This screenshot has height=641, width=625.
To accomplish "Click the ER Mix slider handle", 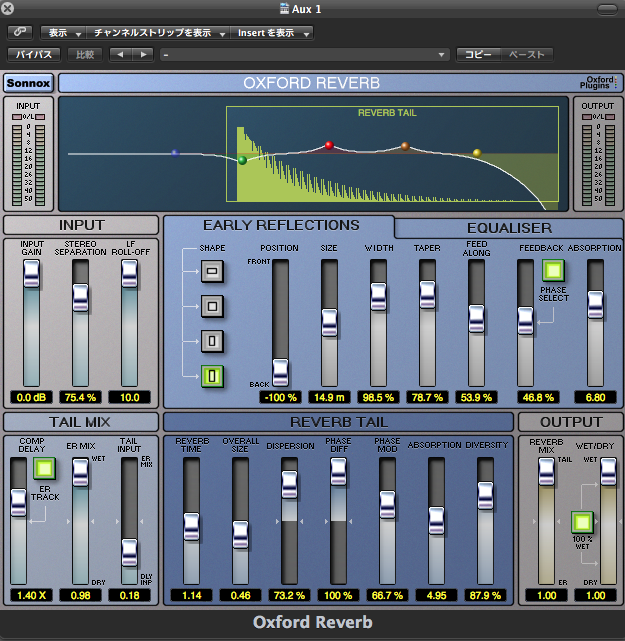I will click(81, 472).
